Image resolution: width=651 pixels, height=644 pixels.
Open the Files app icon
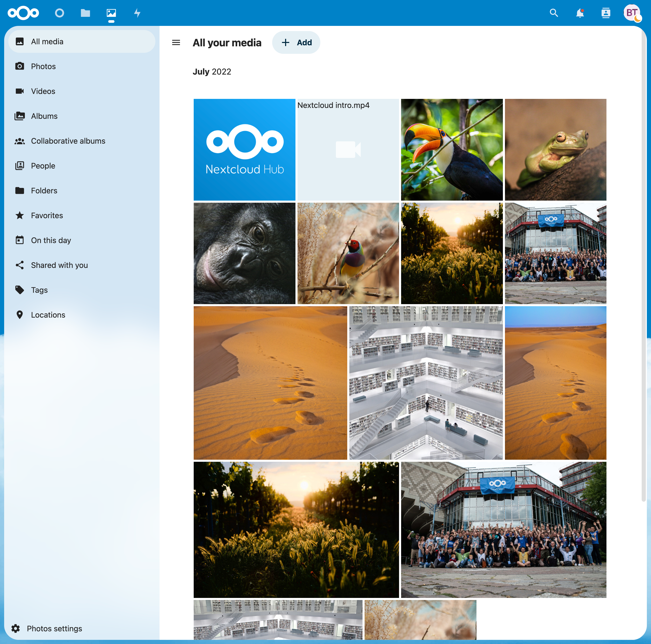click(85, 13)
